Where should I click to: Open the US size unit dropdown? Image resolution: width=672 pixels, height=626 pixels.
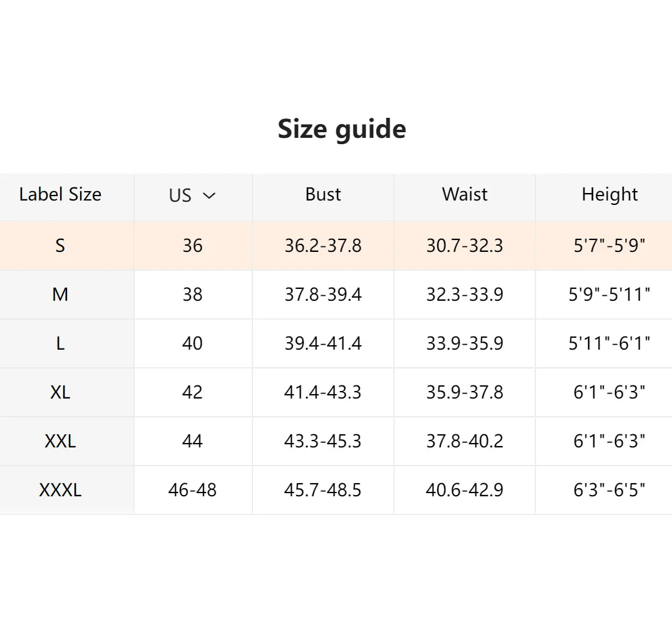192,196
